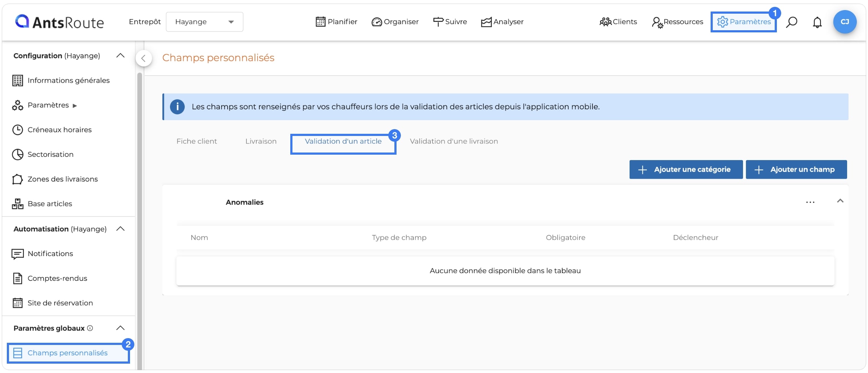Click Ajouter une catégorie button
The height and width of the screenshot is (373, 868).
(x=686, y=169)
